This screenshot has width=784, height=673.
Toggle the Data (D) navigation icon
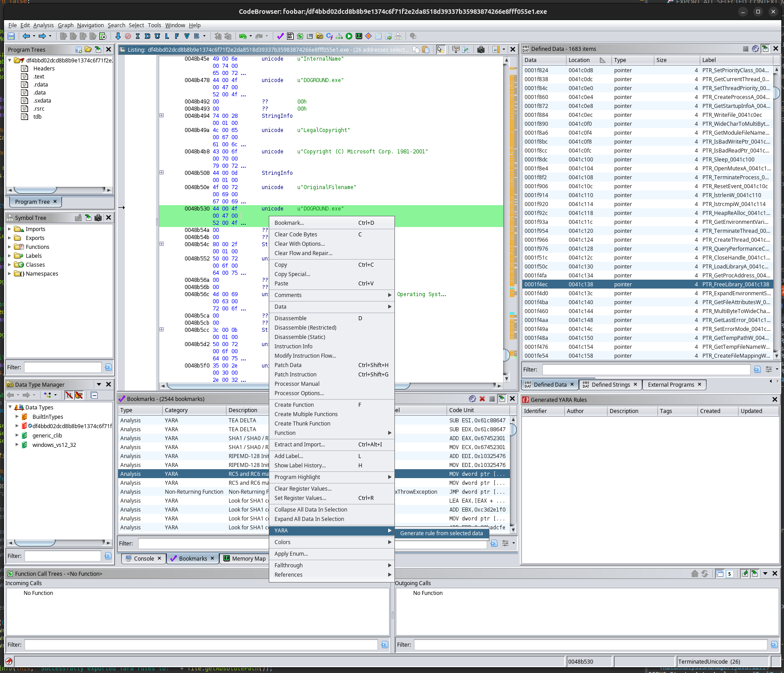[147, 36]
